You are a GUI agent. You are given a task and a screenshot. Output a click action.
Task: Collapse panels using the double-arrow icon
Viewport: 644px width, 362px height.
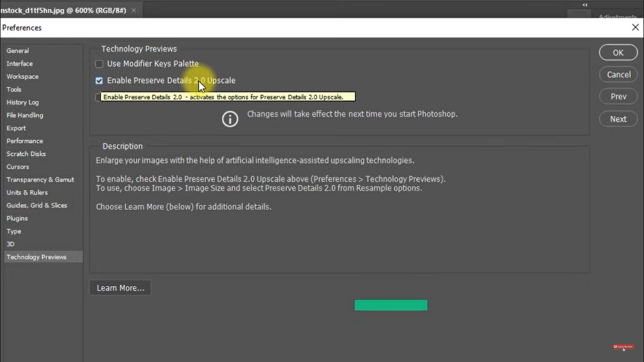click(585, 5)
